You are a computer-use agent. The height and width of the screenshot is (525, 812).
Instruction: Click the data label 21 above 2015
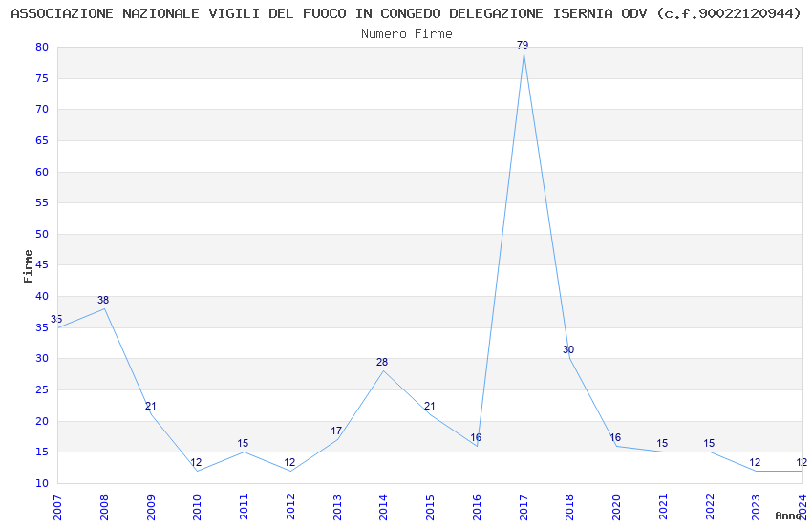(429, 406)
